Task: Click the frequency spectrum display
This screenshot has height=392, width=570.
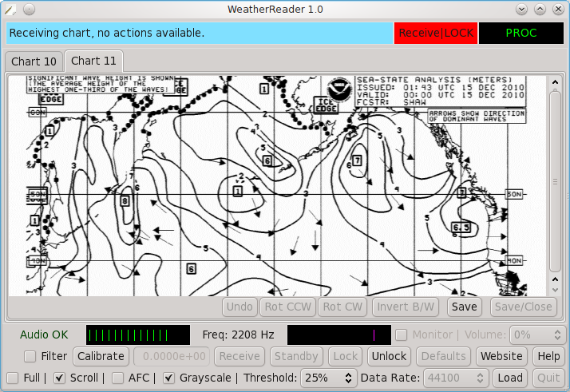Action: (x=338, y=335)
